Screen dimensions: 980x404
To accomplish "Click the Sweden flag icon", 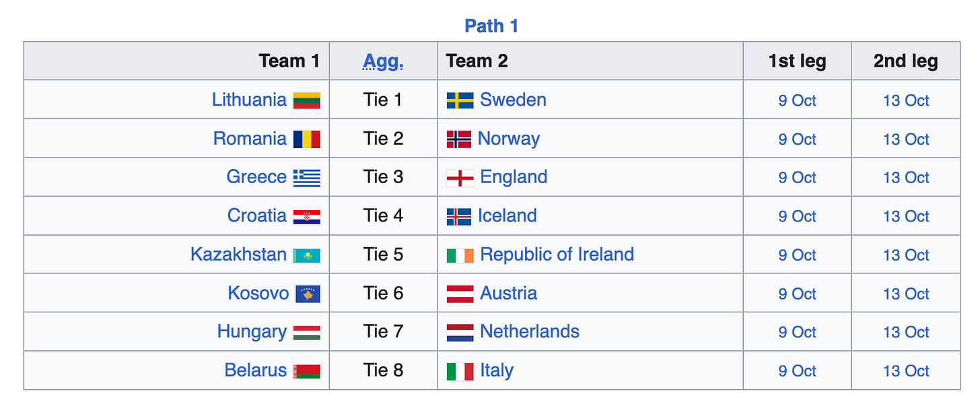I will (x=460, y=101).
